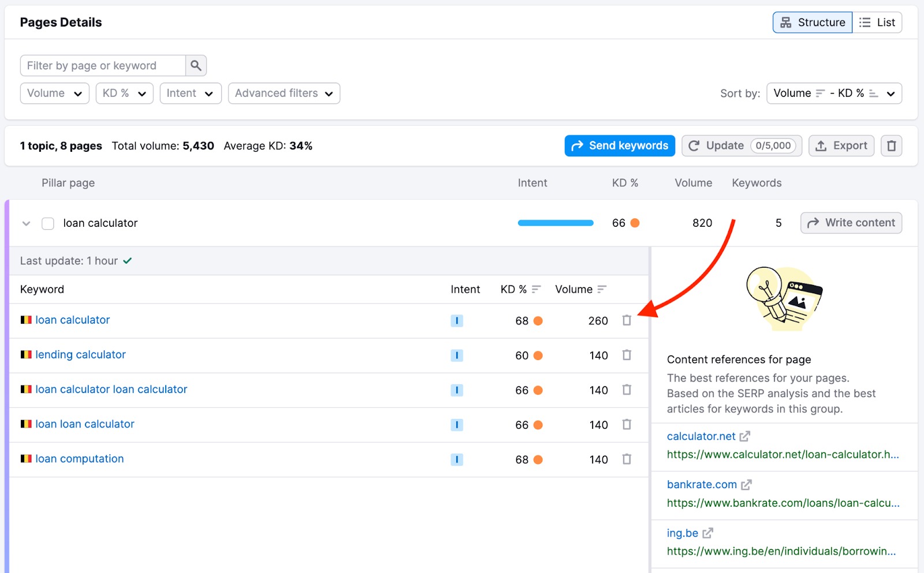Open the 'lending calculator' keyword link
This screenshot has width=924, height=573.
tap(80, 354)
